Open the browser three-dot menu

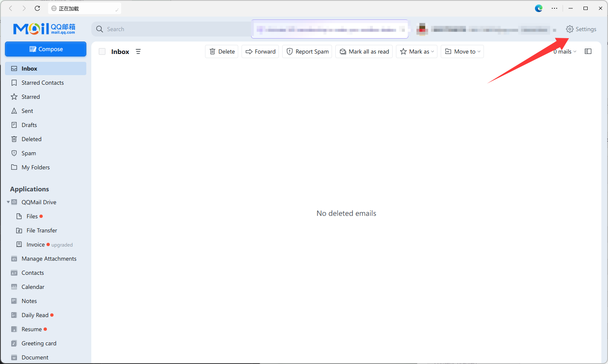click(554, 8)
